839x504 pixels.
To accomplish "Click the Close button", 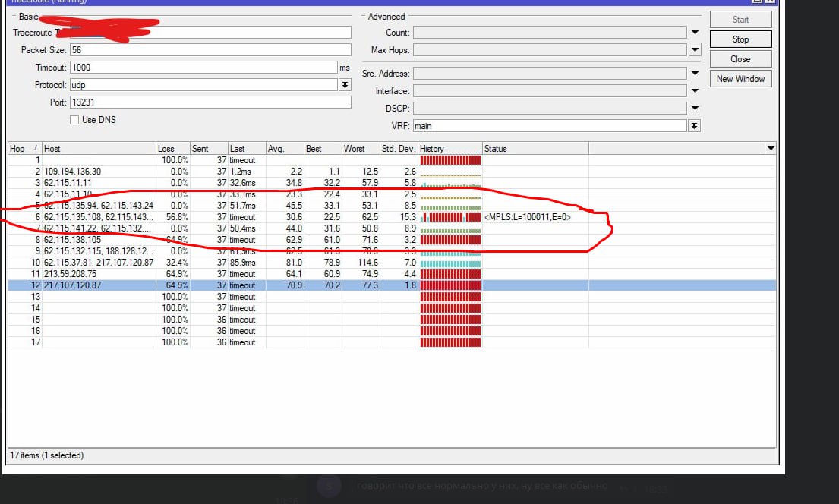I will pyautogui.click(x=740, y=59).
